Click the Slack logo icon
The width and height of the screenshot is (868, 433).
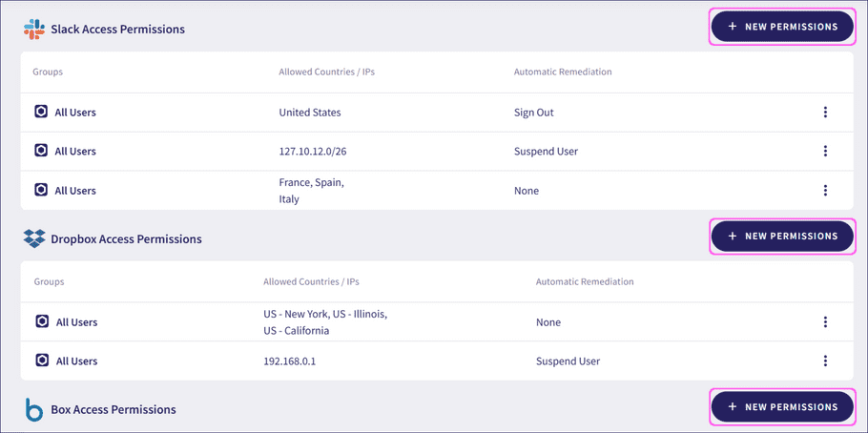[33, 29]
